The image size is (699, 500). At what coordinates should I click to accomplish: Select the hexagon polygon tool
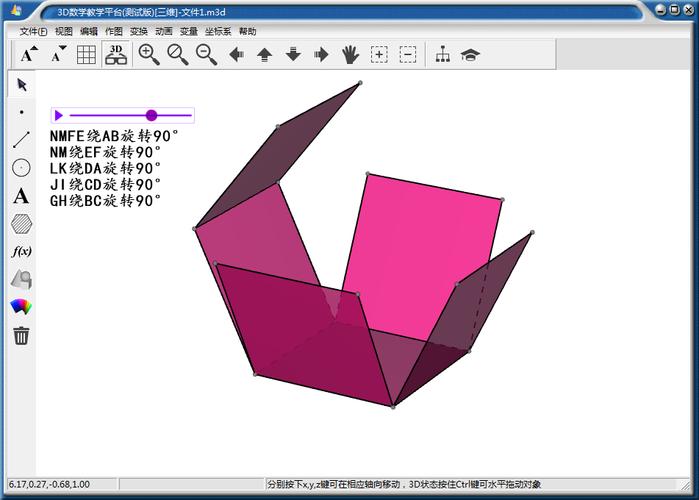[x=22, y=224]
